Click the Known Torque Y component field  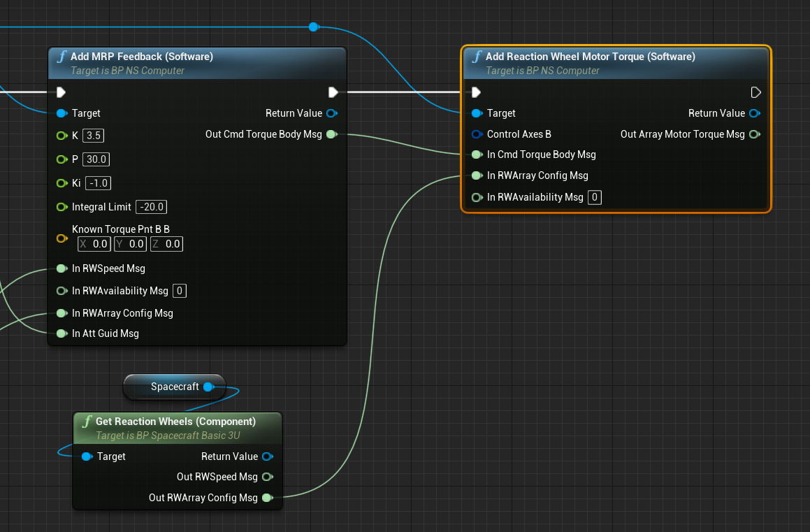coord(130,244)
